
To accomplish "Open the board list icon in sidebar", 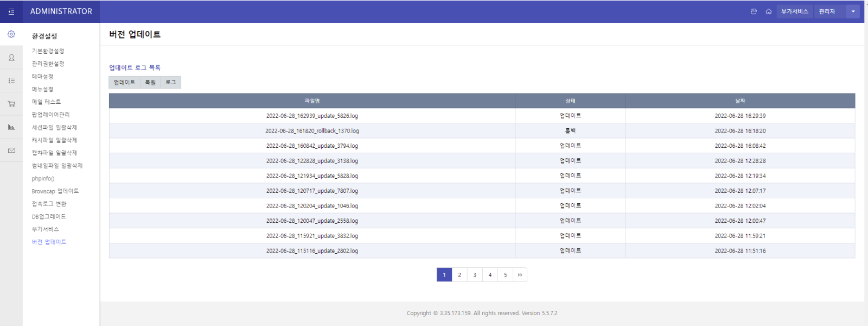I will point(11,80).
